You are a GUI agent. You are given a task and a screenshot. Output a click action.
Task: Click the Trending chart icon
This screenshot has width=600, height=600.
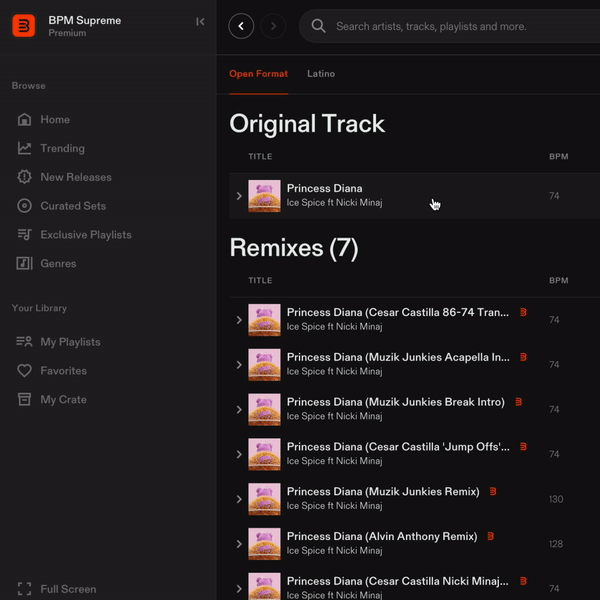tap(24, 148)
